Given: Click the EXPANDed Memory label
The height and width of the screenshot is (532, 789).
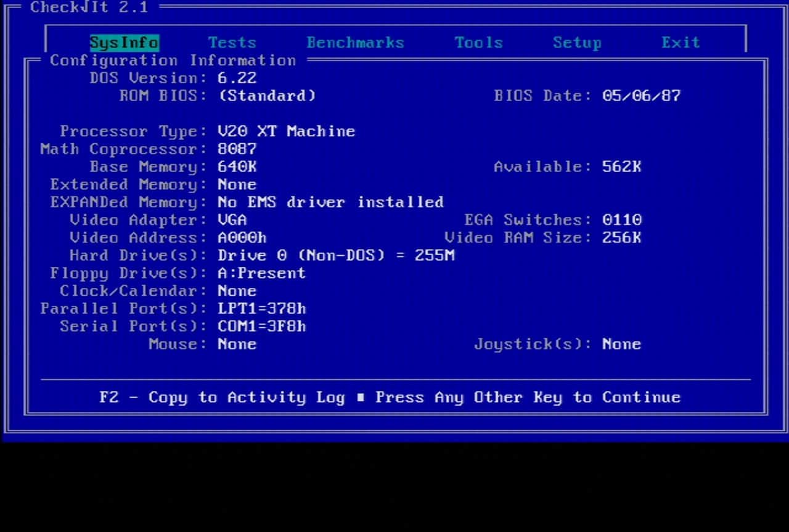Looking at the screenshot, I should pos(128,203).
